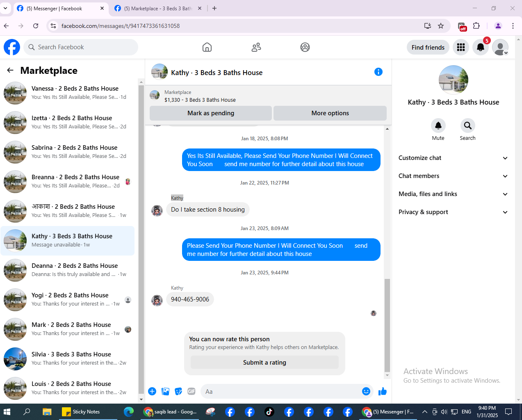Open the browser extensions puzzle icon
The height and width of the screenshot is (420, 522).
click(x=476, y=26)
